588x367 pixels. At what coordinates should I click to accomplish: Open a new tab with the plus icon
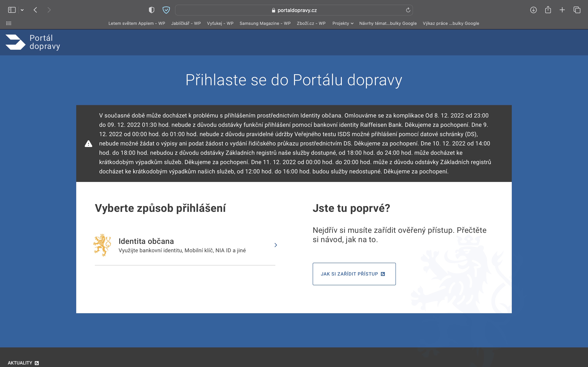click(562, 10)
